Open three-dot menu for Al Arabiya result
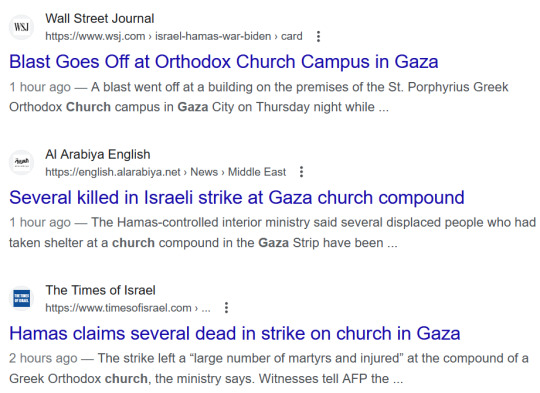Screen dimensions: 540x393 click(301, 172)
